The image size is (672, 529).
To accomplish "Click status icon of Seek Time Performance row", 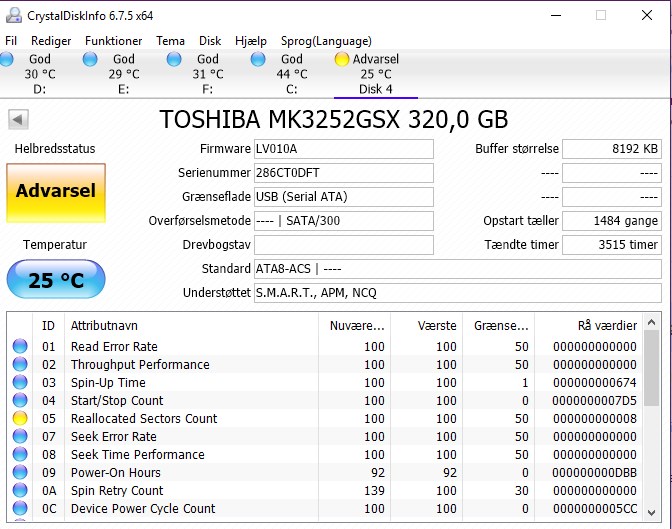I will point(20,454).
